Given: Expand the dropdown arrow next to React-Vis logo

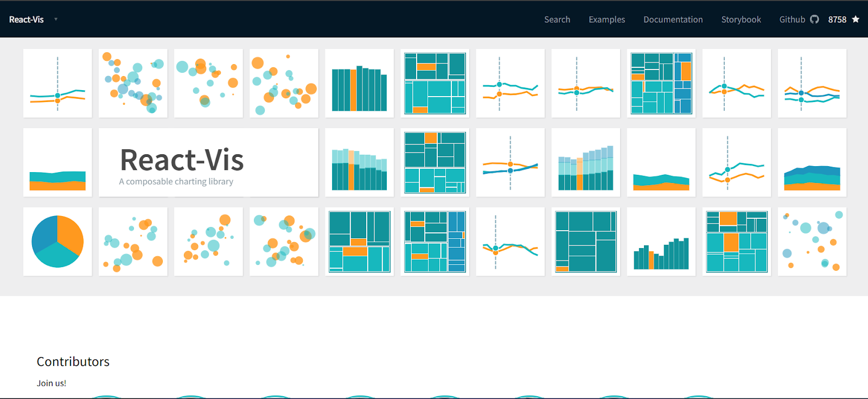Looking at the screenshot, I should click(x=55, y=20).
